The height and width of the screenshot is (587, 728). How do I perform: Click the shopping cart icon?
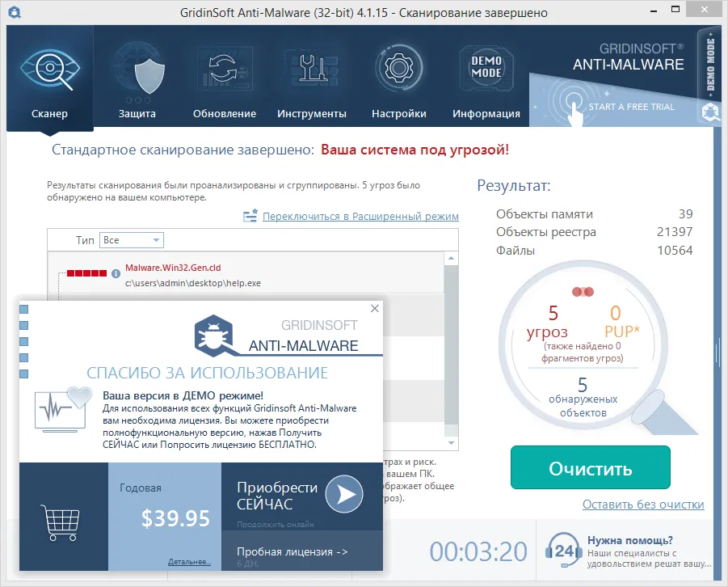pos(61,522)
